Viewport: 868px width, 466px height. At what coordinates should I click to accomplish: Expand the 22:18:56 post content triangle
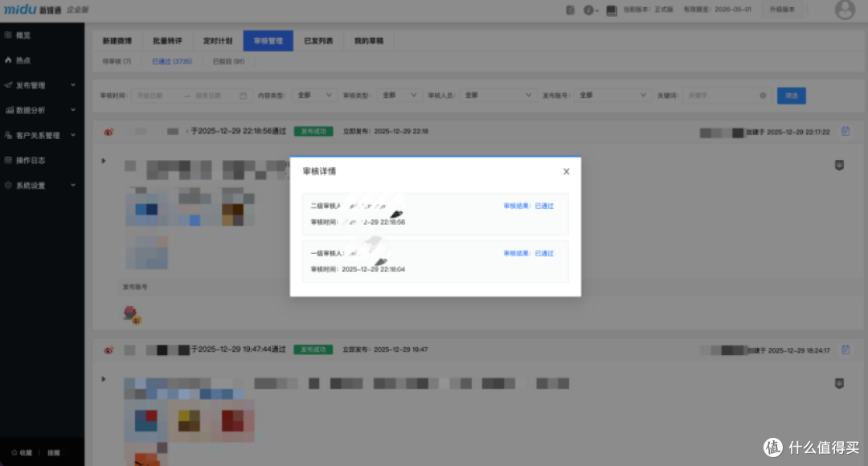coord(104,161)
